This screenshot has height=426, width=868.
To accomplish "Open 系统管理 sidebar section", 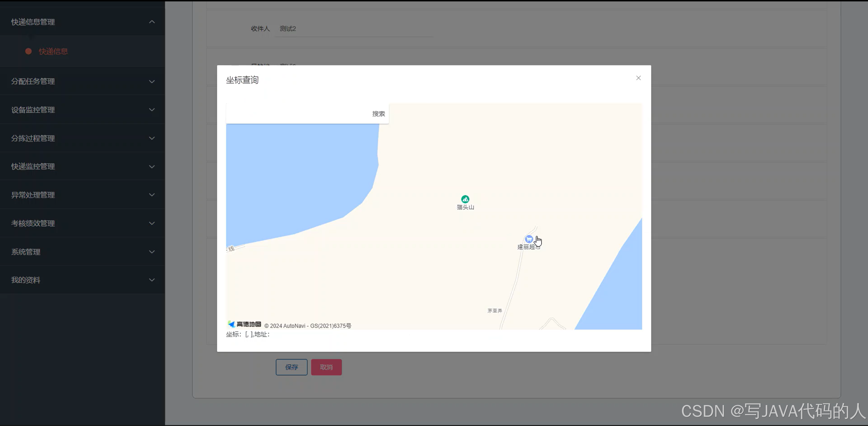I will [26, 252].
